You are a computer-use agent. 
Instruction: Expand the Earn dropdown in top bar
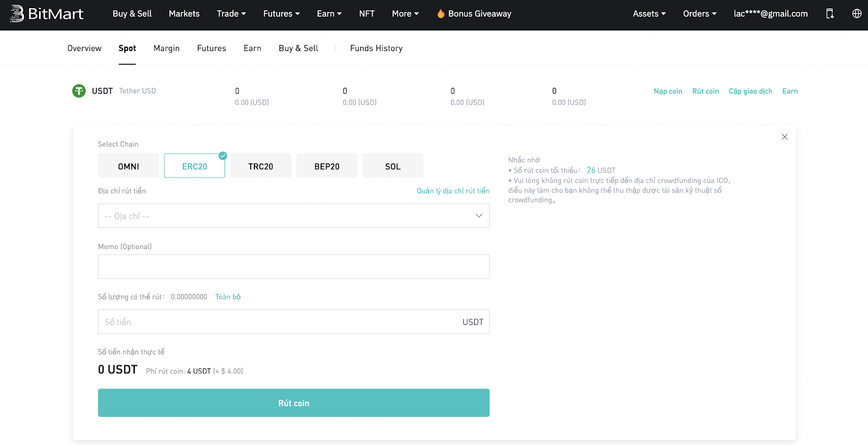[329, 14]
